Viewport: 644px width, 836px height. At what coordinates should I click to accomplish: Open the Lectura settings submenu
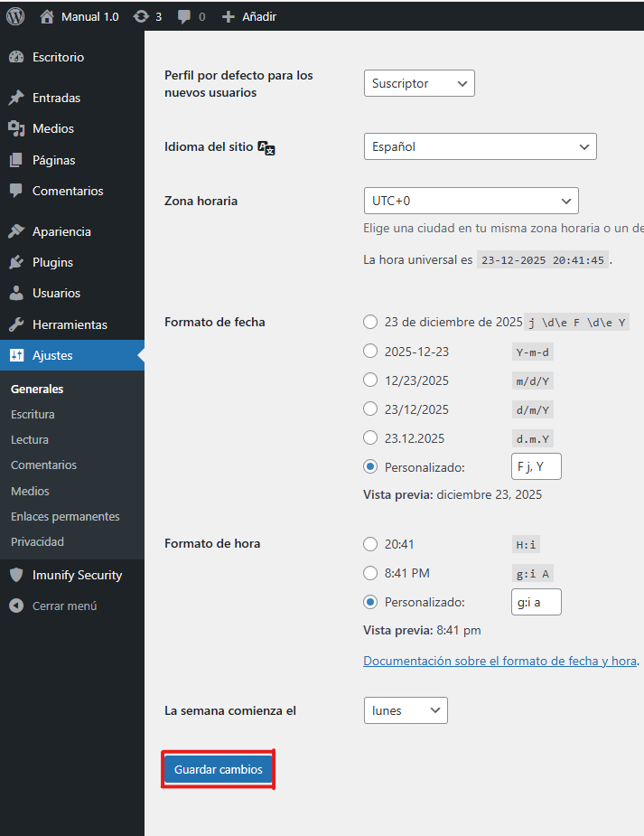click(30, 439)
